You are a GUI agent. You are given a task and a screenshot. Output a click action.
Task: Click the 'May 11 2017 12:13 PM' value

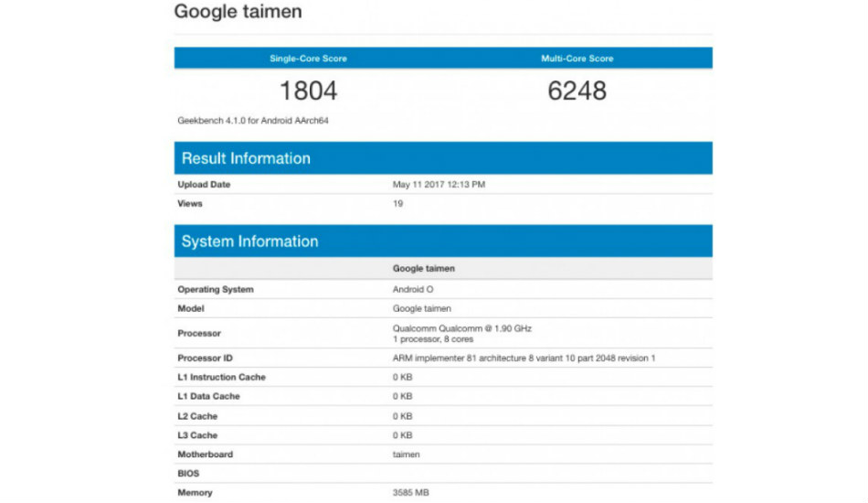[439, 185]
